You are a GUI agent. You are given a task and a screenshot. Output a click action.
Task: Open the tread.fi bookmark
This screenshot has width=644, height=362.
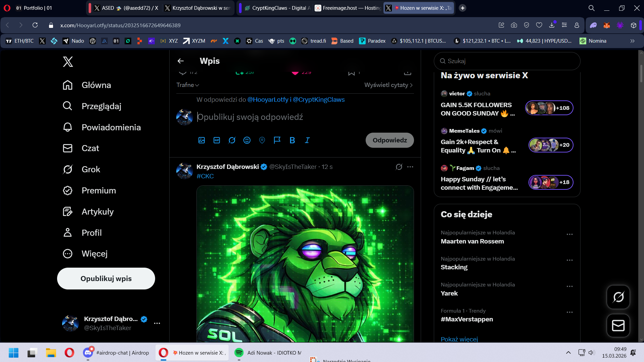314,41
